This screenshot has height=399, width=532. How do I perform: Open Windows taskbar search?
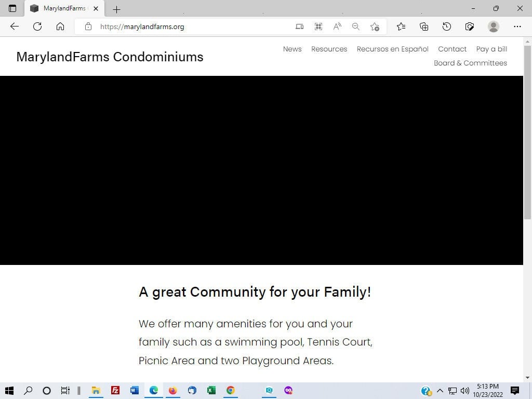(28, 391)
